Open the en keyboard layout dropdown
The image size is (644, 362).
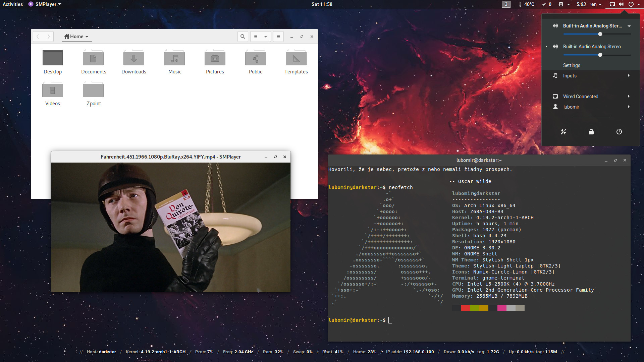pos(596,4)
